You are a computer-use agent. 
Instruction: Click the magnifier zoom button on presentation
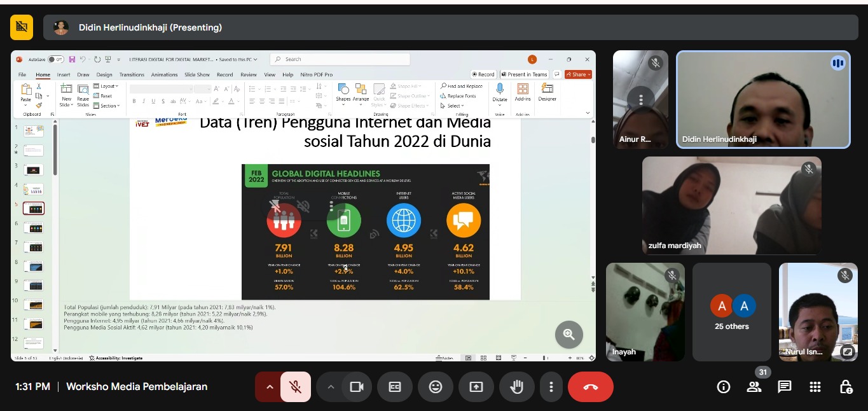pos(568,335)
